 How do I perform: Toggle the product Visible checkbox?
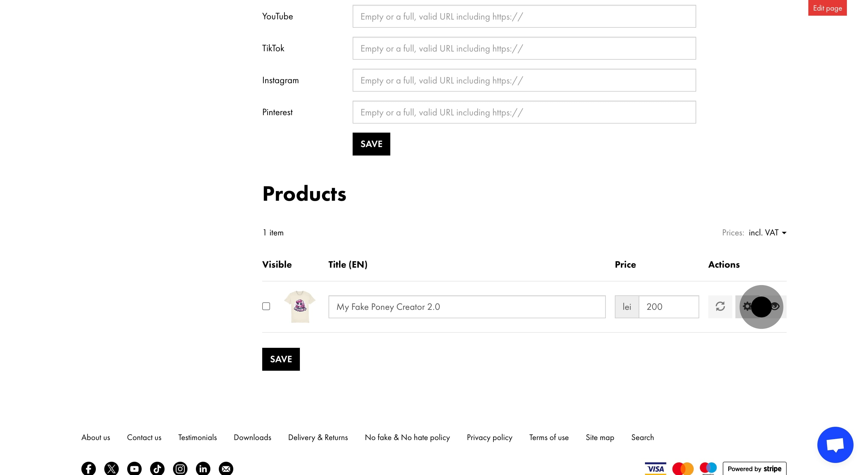point(266,306)
